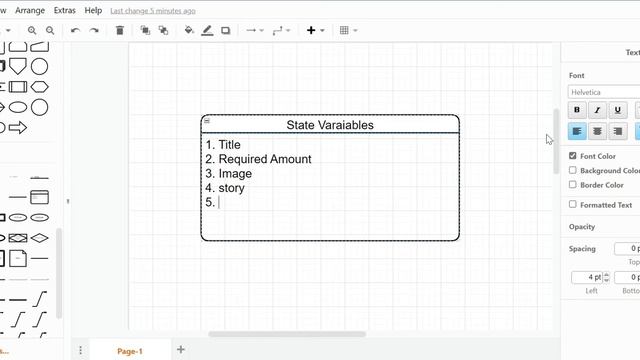Image resolution: width=640 pixels, height=360 pixels.
Task: Undo the last action
Action: (75, 30)
